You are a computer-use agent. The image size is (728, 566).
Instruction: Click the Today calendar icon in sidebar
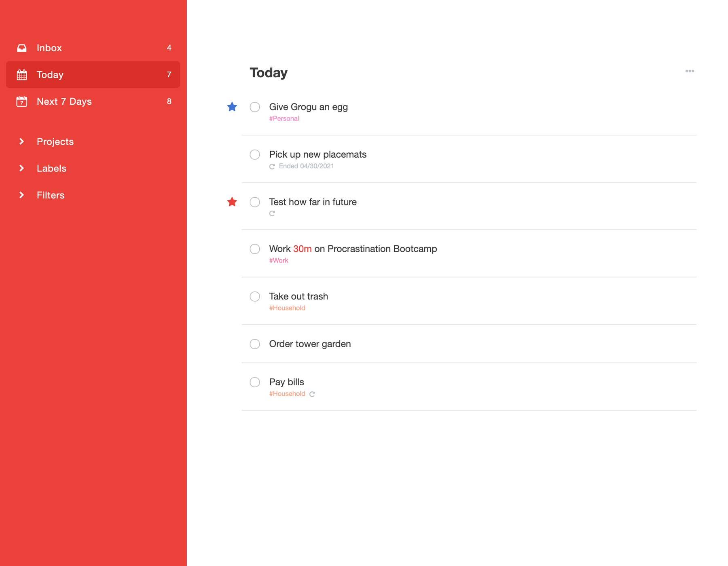pos(22,75)
